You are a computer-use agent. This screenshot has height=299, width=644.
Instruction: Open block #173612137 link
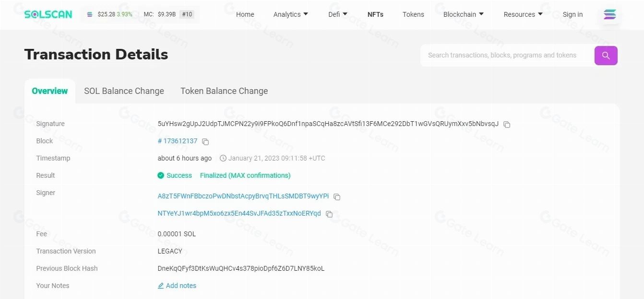click(x=178, y=141)
